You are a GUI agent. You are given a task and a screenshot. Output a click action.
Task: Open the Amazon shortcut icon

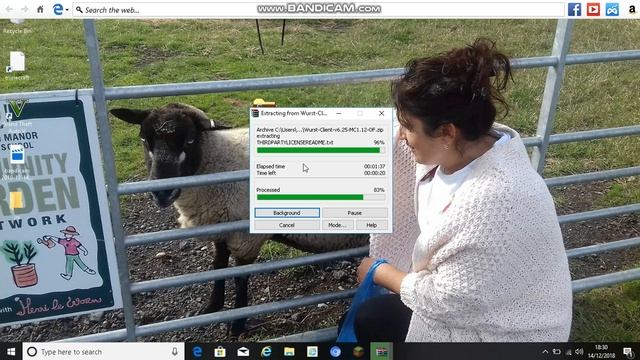pyautogui.click(x=631, y=9)
